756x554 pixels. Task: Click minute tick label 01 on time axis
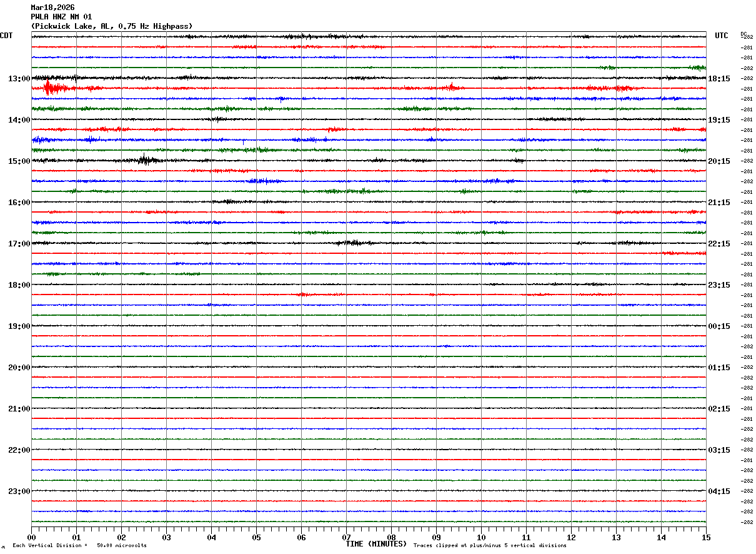[x=77, y=537]
